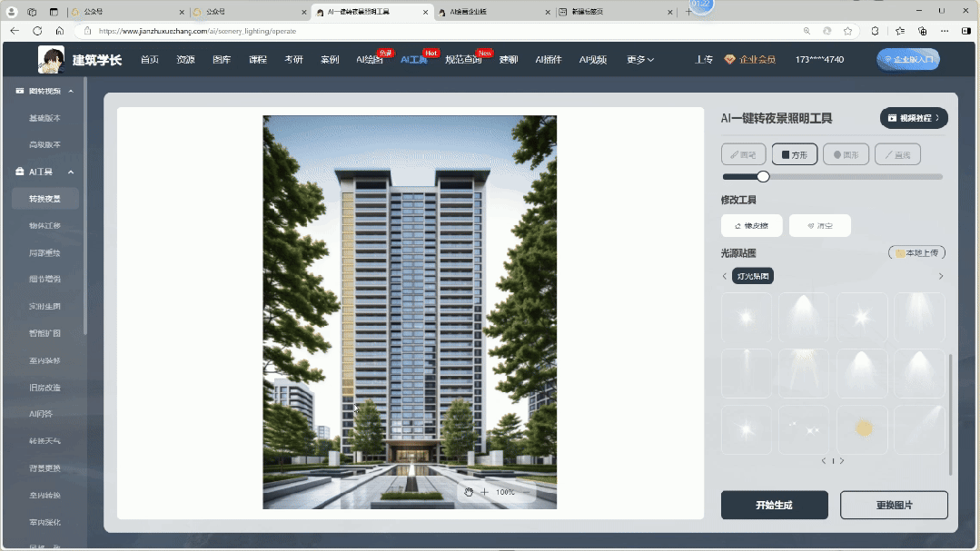Screen dimensions: 980x551
Task: Click the 上传 upload link
Action: (x=704, y=59)
